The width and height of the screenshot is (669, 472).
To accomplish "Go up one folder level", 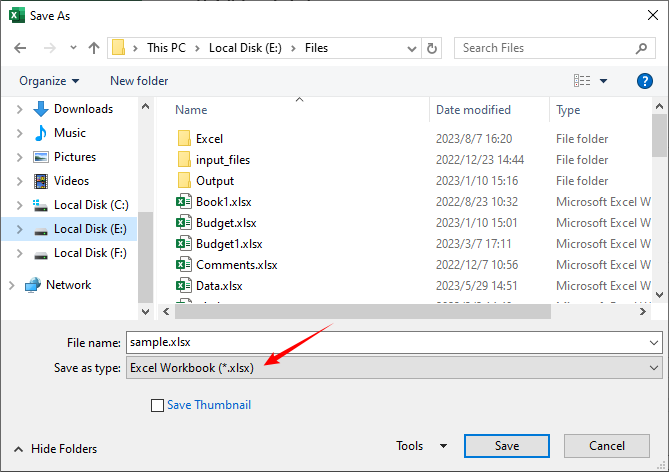I will pos(94,48).
